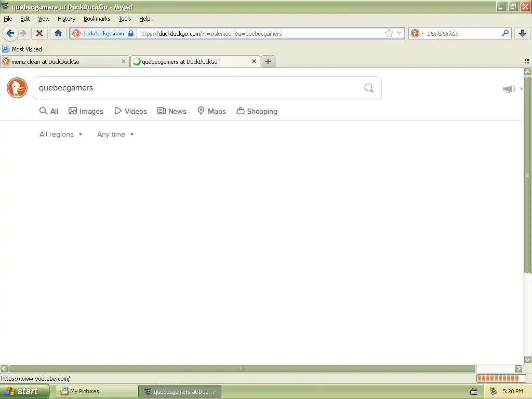
Task: Open the list all tabs grid icon
Action: tap(527, 61)
